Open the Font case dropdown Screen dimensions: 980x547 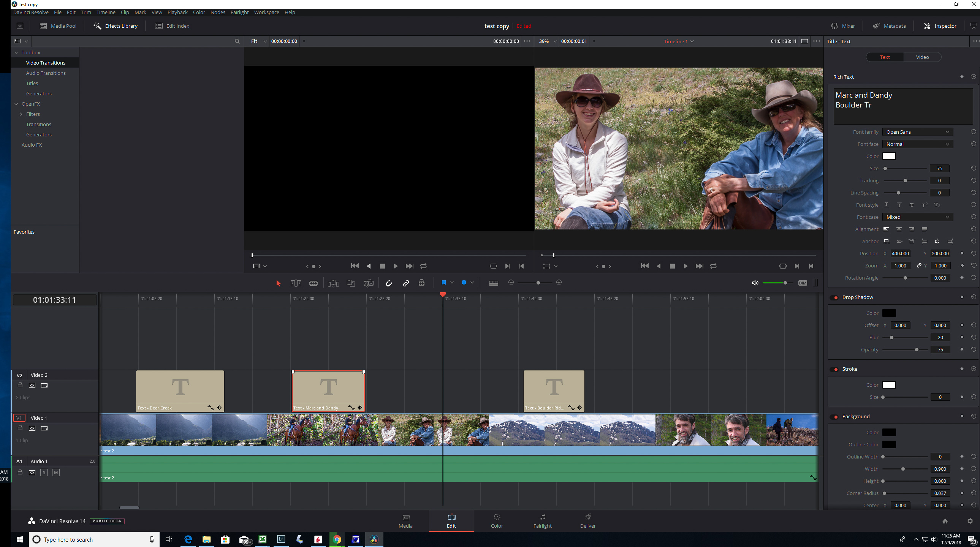917,217
